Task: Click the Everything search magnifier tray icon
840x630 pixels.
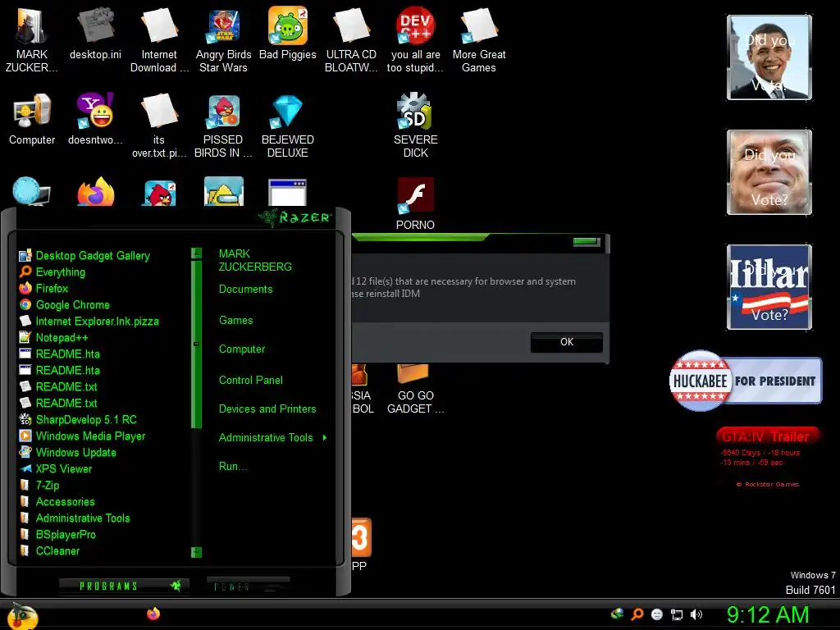Action: pos(637,614)
